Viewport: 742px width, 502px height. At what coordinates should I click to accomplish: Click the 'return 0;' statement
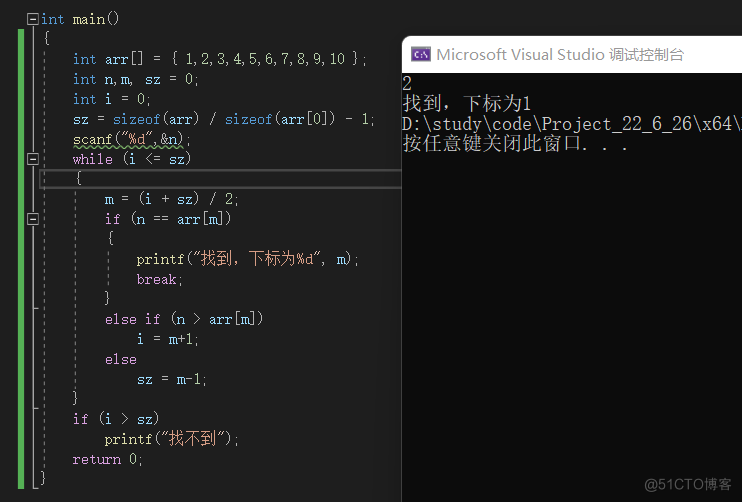coord(107,459)
